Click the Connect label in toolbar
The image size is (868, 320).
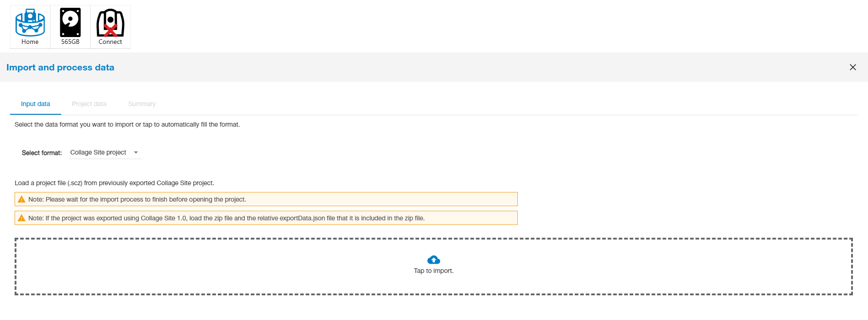pos(110,42)
